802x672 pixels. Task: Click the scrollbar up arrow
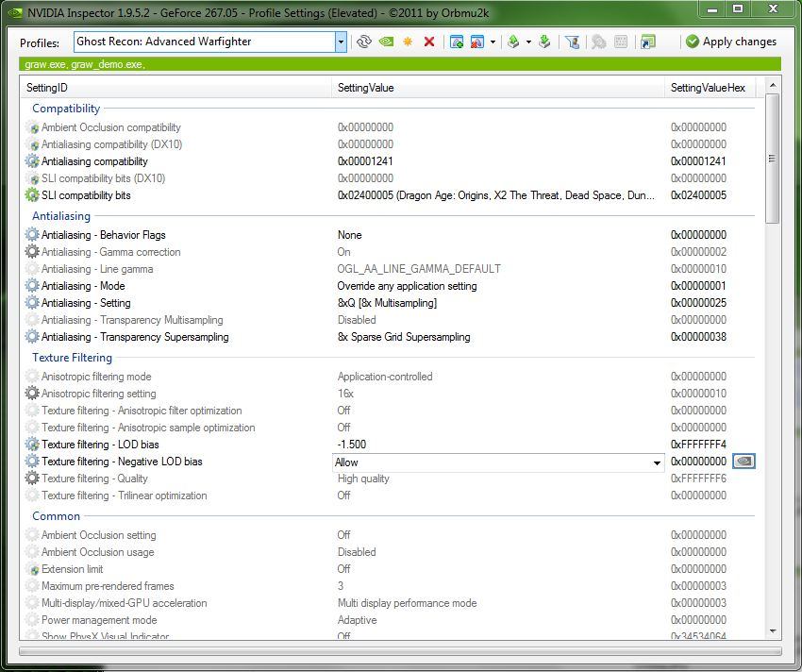[x=773, y=85]
